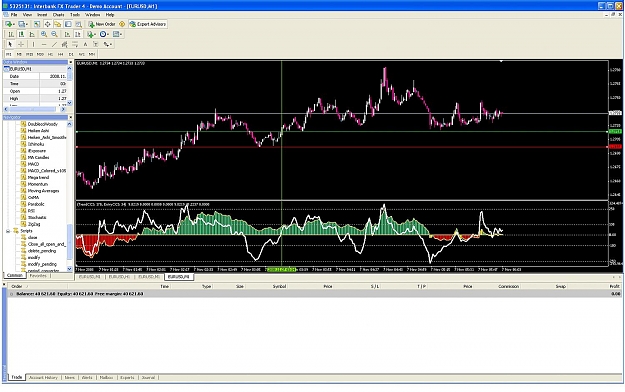Open the Help menu
The width and height of the screenshot is (625, 392).
pyautogui.click(x=110, y=15)
